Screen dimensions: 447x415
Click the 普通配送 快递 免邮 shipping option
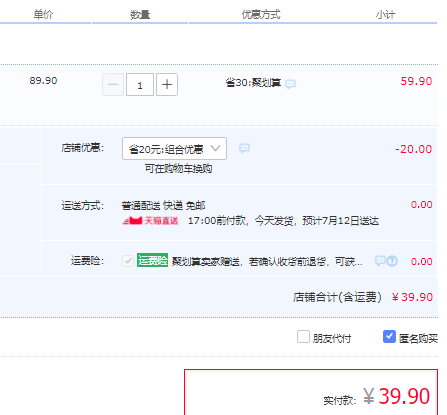(x=163, y=206)
